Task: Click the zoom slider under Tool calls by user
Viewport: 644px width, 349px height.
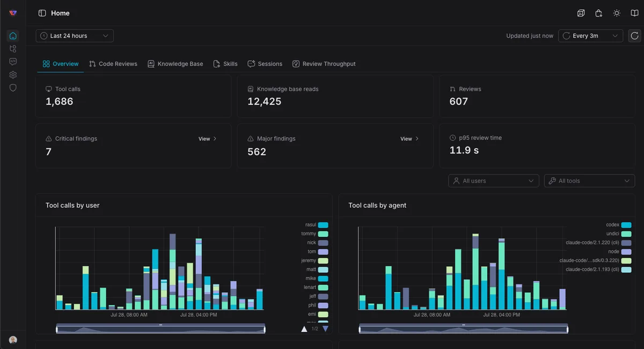Action: pos(160,329)
